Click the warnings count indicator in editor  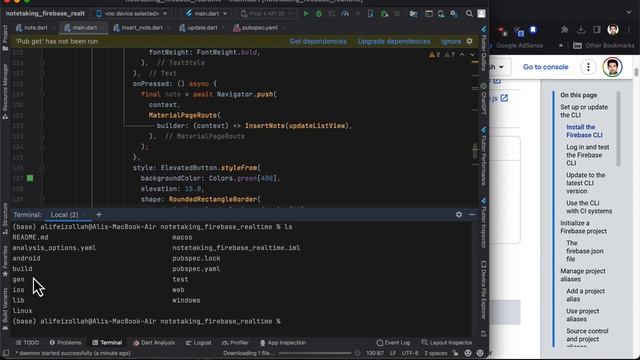pos(435,55)
